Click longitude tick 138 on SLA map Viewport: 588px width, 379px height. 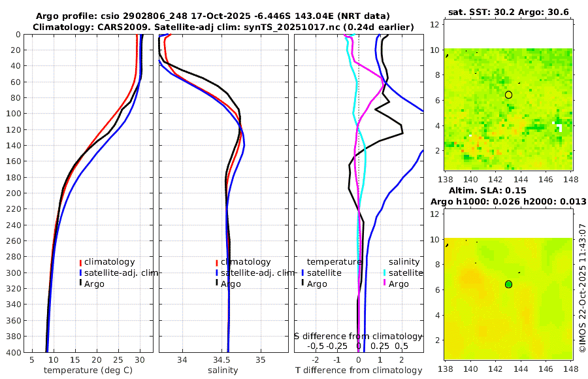click(x=446, y=369)
